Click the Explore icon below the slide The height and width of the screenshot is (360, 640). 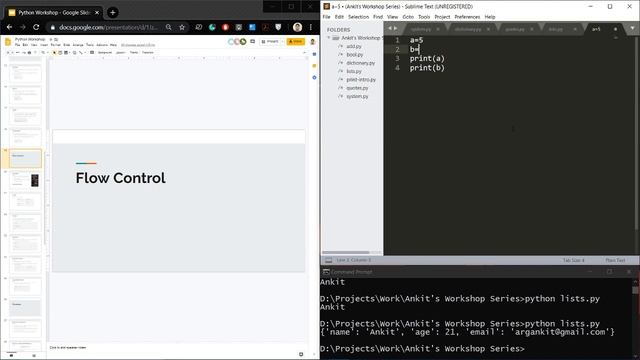pos(301,354)
